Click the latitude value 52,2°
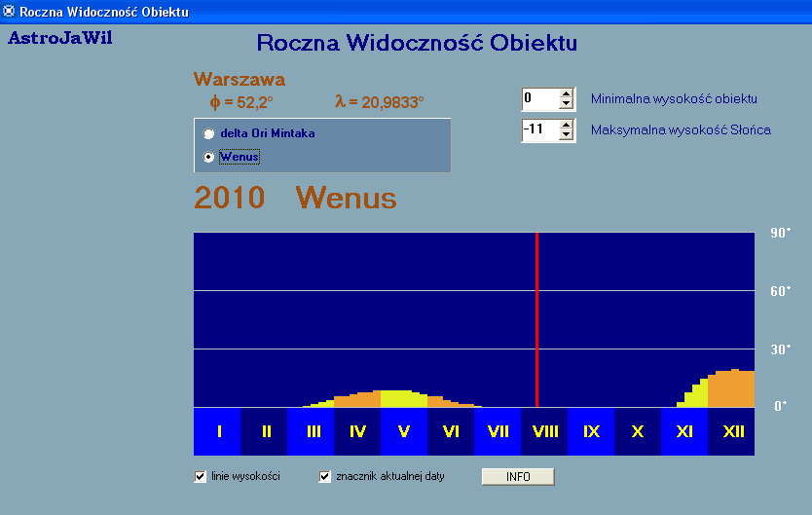812x515 pixels. 240,102
